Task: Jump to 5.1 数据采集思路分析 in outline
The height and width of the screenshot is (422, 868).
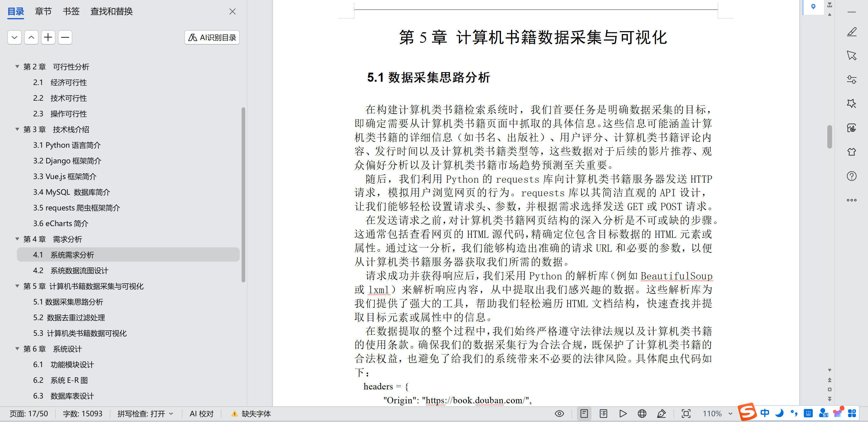Action: tap(68, 302)
